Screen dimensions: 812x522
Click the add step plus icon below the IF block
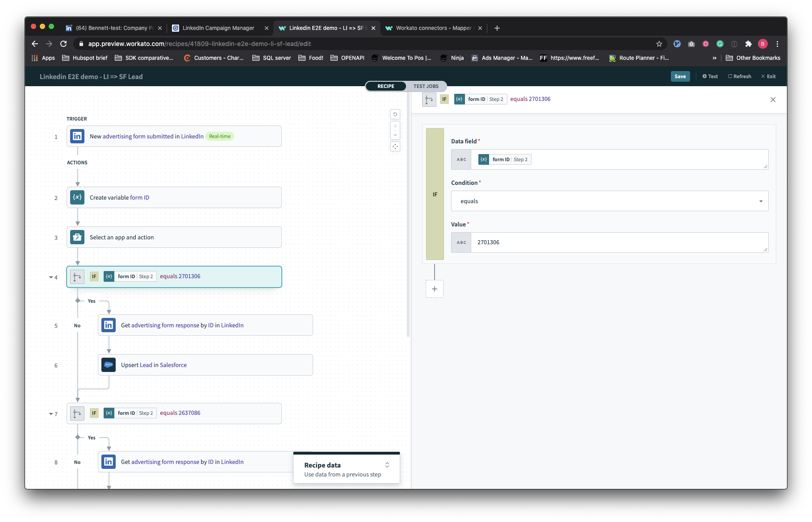434,289
